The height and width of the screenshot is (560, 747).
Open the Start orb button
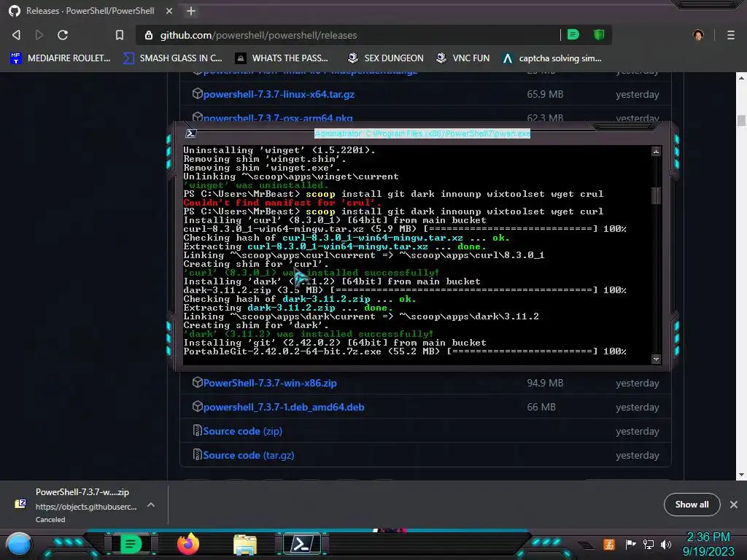[19, 544]
